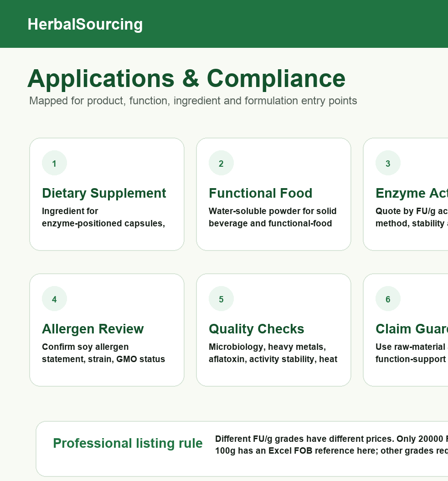Click the number 6 badge on the Claim card
The image size is (448, 481).
(388, 299)
